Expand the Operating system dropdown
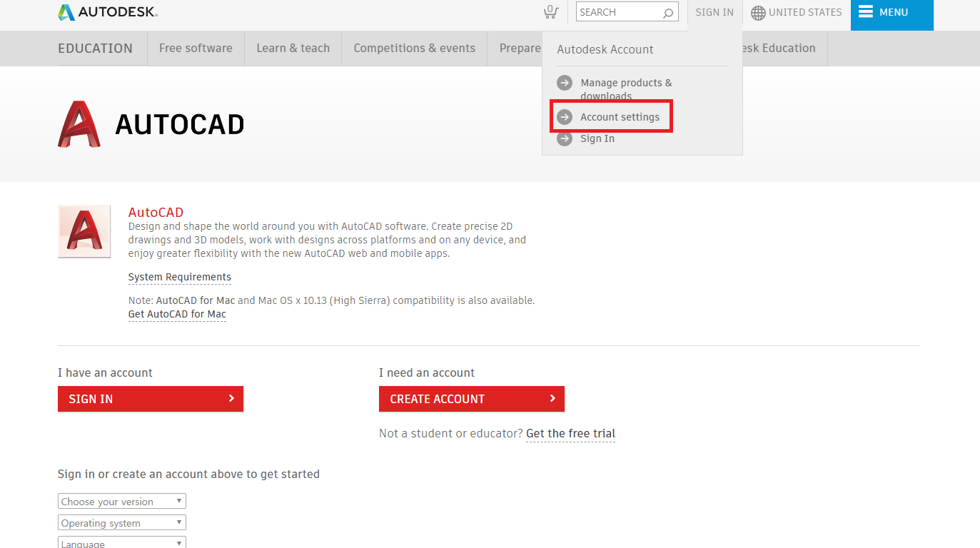 (122, 523)
